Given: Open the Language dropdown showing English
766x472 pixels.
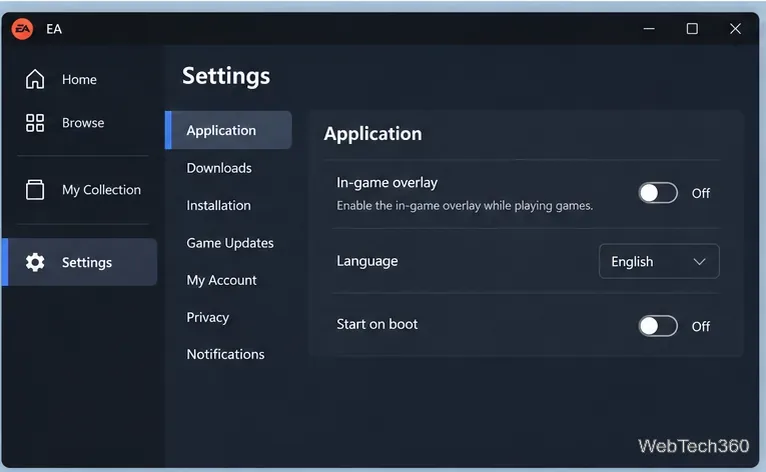Looking at the screenshot, I should pos(659,261).
